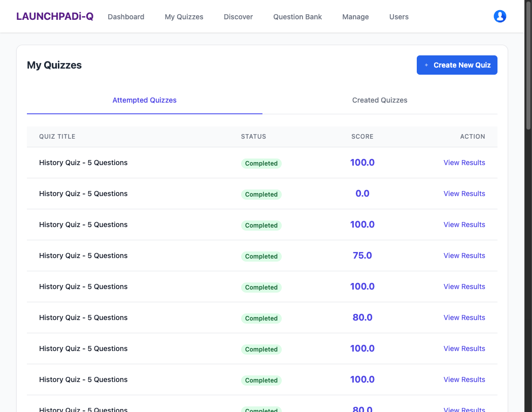The width and height of the screenshot is (532, 412).
Task: Go to Dashboard in navigation
Action: 126,17
